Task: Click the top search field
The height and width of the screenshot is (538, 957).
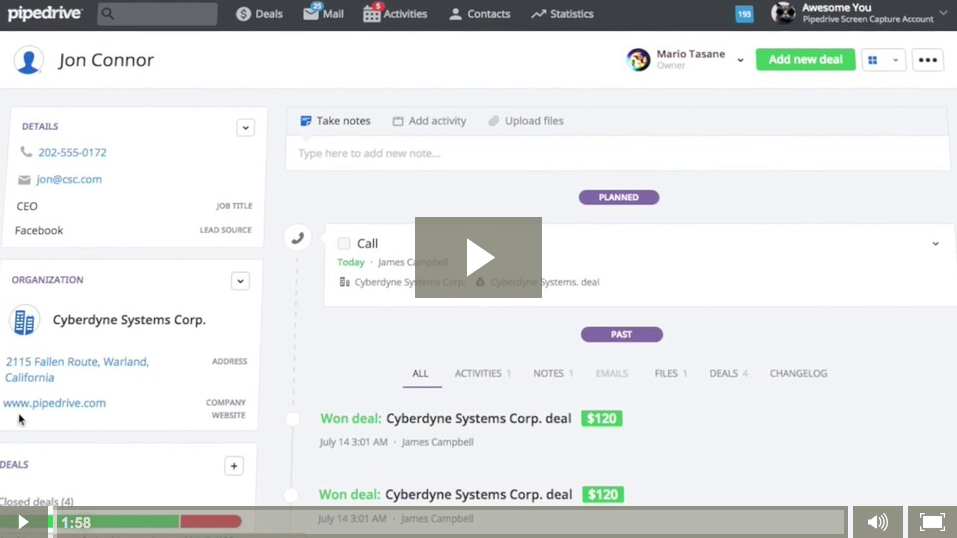Action: pos(157,13)
